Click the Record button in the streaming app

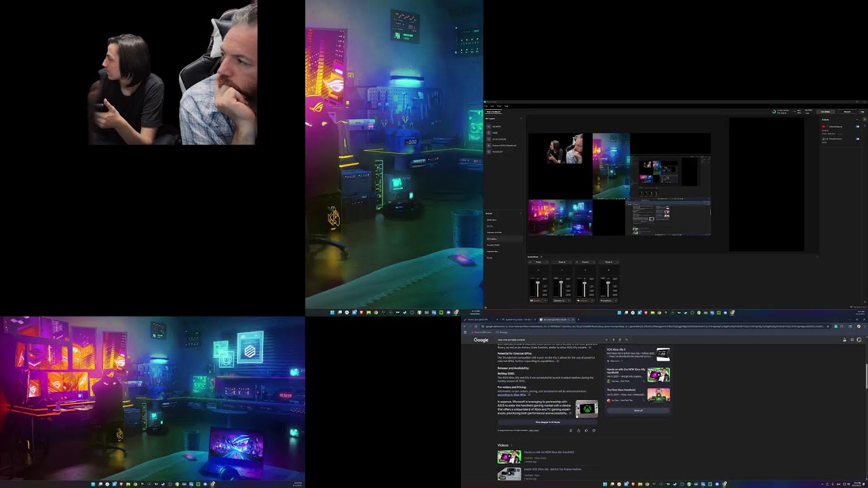point(847,112)
